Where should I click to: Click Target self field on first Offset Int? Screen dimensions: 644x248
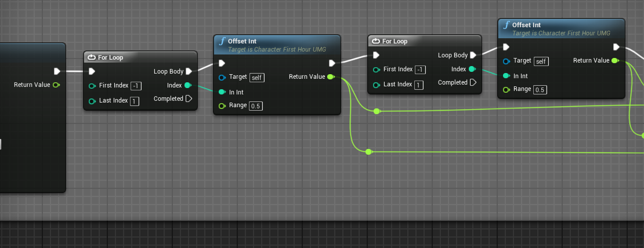pyautogui.click(x=257, y=77)
